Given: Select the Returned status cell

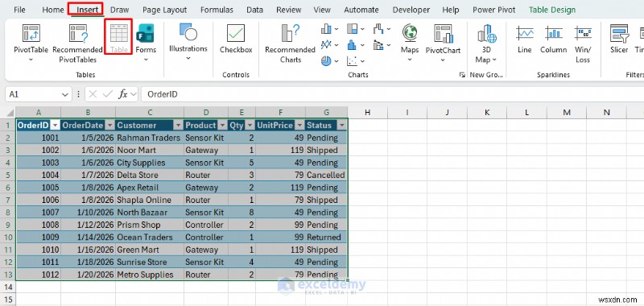Looking at the screenshot, I should [x=326, y=237].
